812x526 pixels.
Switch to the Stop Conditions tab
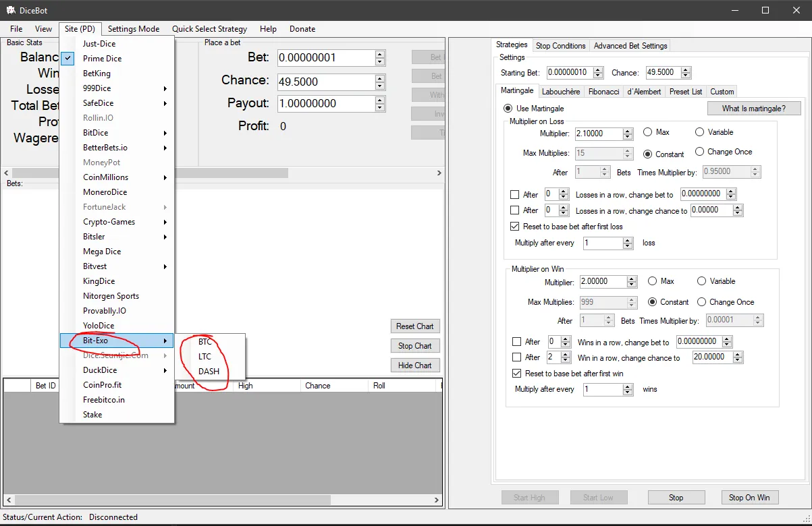pos(560,46)
